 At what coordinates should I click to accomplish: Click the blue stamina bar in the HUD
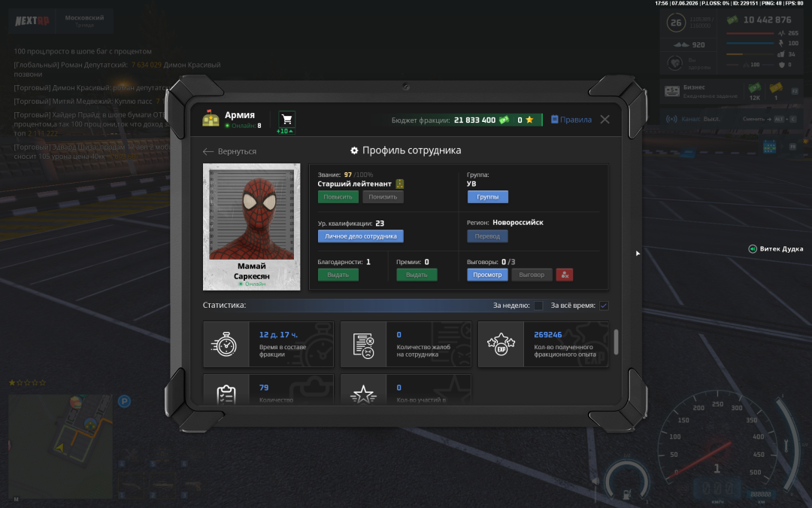click(x=750, y=44)
